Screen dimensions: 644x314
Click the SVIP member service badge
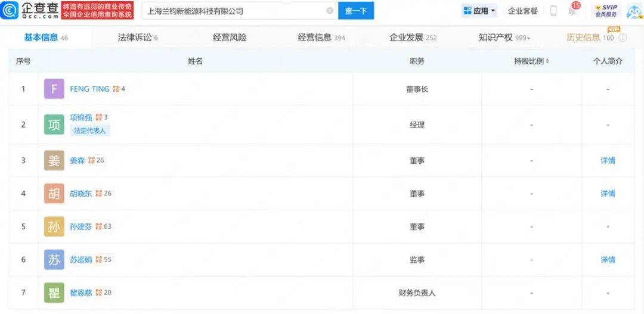click(x=606, y=11)
